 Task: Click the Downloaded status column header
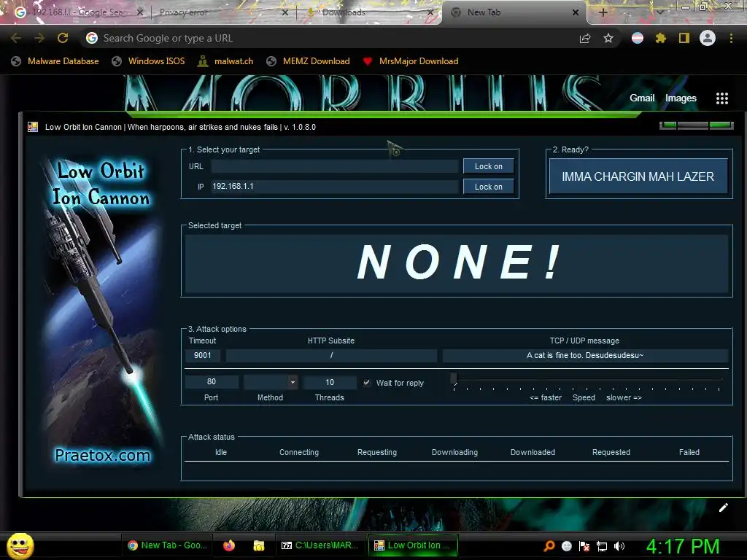tap(533, 452)
